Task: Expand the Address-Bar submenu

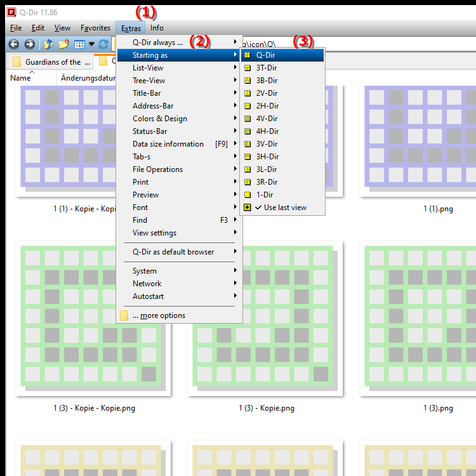Action: [179, 106]
